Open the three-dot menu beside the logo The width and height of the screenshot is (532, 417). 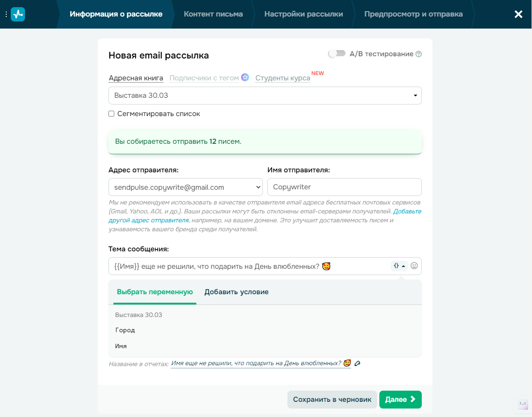[6, 14]
